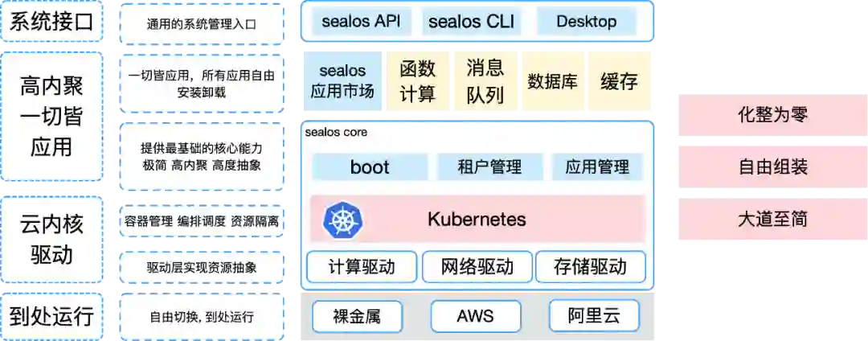Screen dimensions: 868x341
Task: Click the 高内聚 一切皆应用 heading box
Action: coord(51,117)
